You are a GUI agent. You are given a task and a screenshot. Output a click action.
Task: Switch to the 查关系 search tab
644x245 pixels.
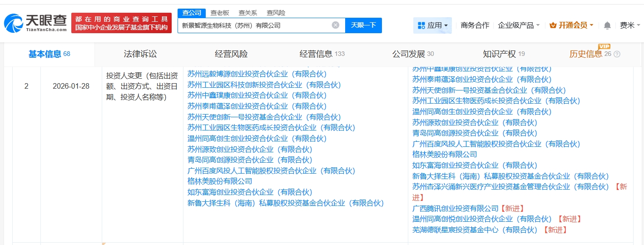click(x=248, y=13)
